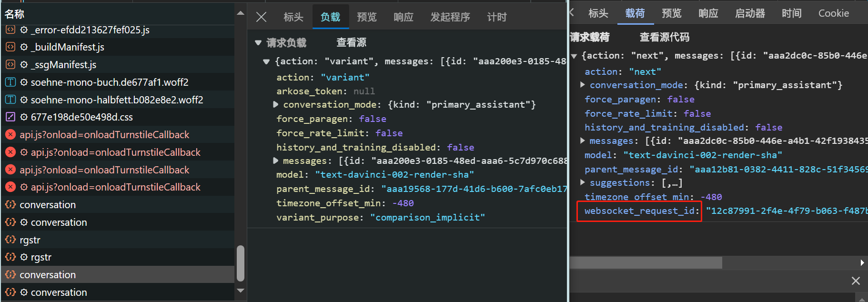
Task: Click font icon next to soehne-mono-buch.de677af1.woff2
Action: tap(10, 82)
